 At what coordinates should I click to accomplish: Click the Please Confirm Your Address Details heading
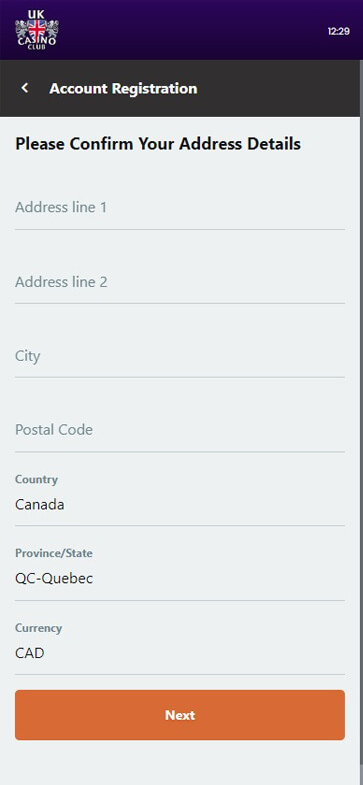[158, 144]
